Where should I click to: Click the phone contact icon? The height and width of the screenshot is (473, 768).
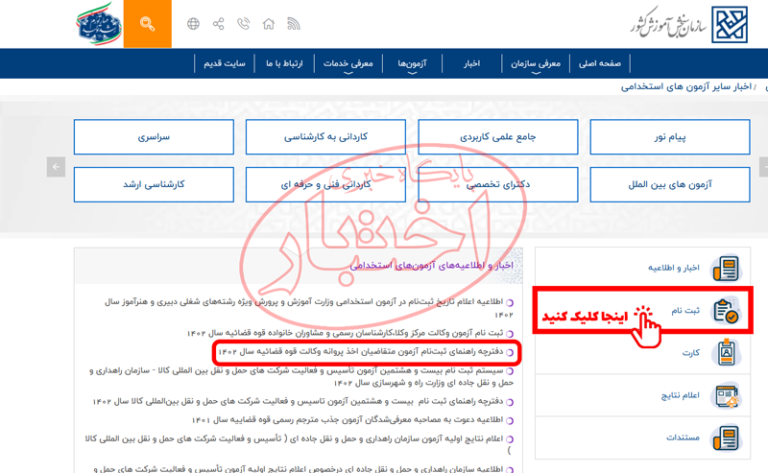coord(244,23)
